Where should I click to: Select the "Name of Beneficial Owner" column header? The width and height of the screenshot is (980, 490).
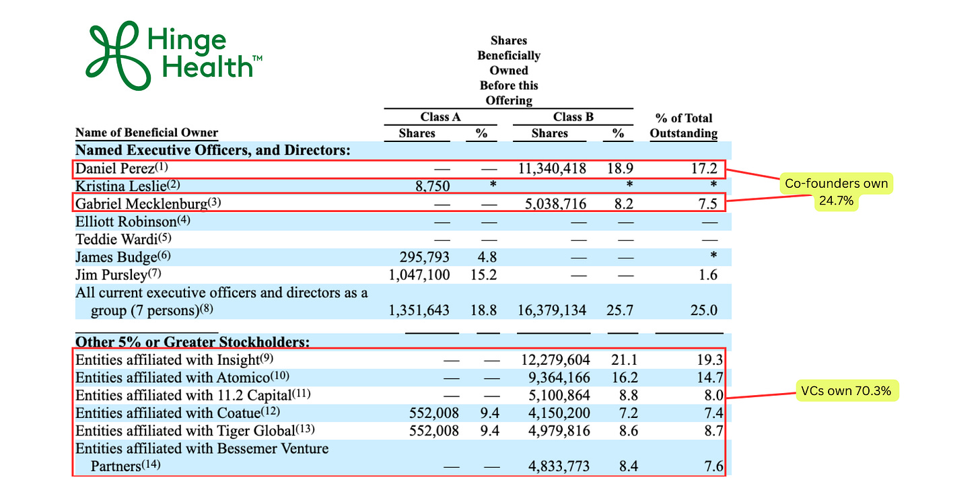click(x=147, y=133)
